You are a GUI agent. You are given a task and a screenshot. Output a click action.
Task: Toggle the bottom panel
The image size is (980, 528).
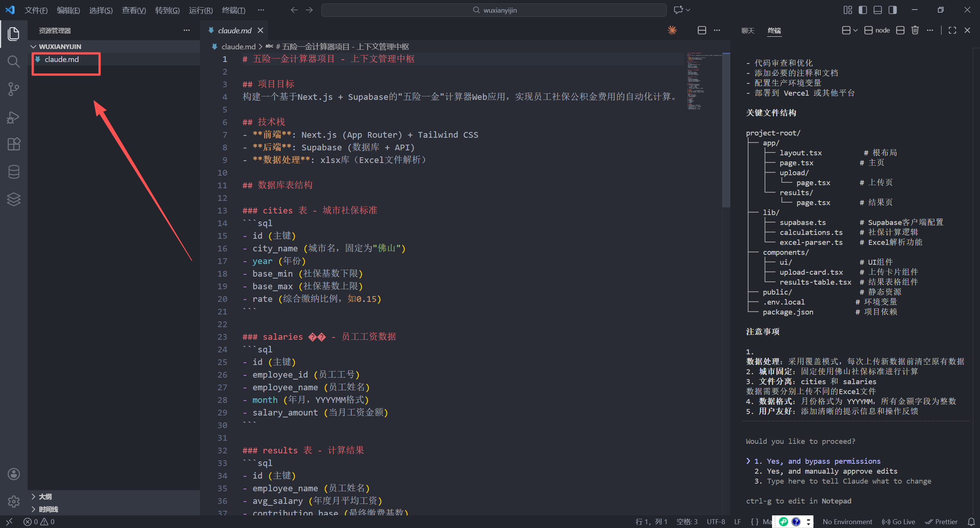pyautogui.click(x=878, y=10)
